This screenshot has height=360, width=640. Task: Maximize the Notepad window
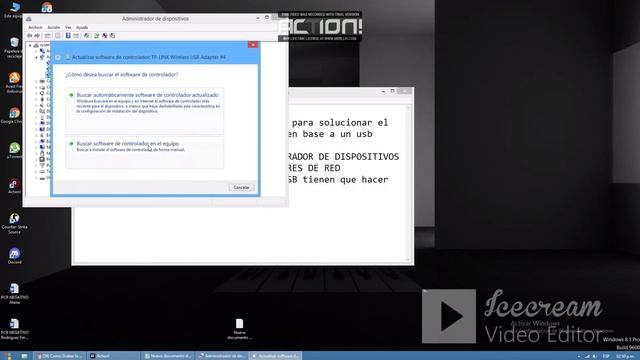393,91
